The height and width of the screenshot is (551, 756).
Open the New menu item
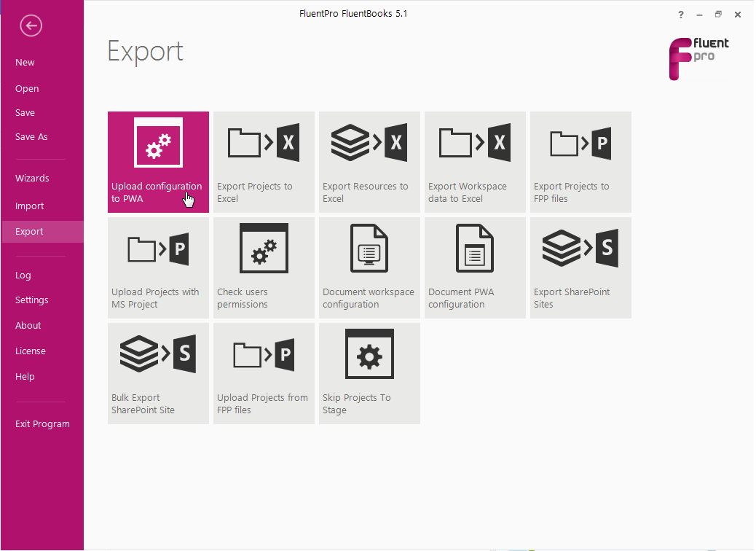25,62
